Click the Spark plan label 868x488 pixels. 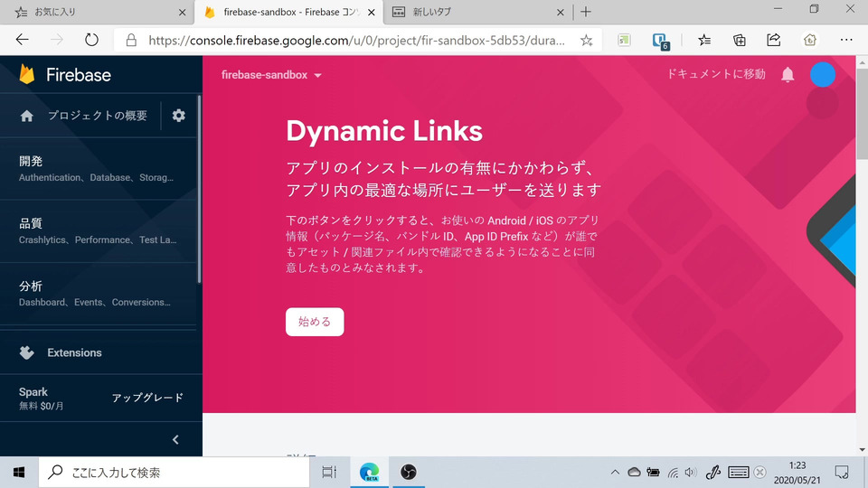click(x=33, y=391)
